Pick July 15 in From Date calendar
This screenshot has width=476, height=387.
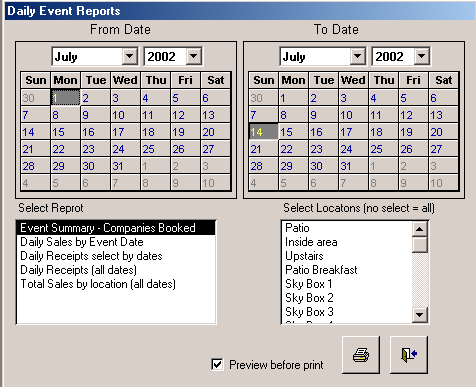pyautogui.click(x=65, y=132)
